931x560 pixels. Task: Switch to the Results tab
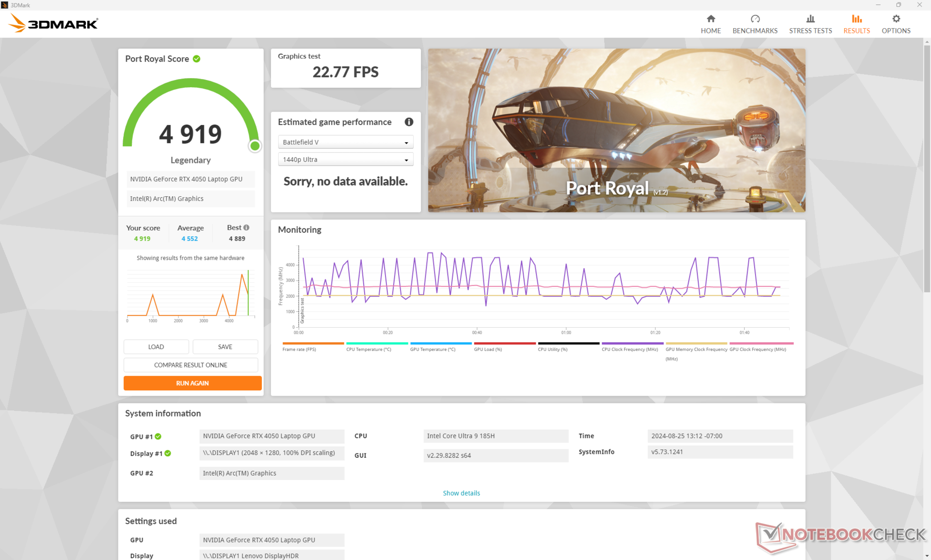coord(856,24)
